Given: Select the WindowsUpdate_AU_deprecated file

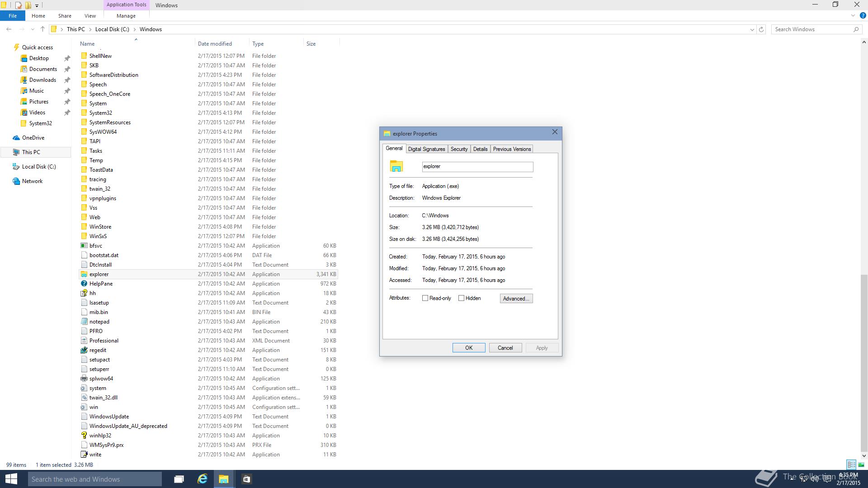Looking at the screenshot, I should tap(209, 426).
